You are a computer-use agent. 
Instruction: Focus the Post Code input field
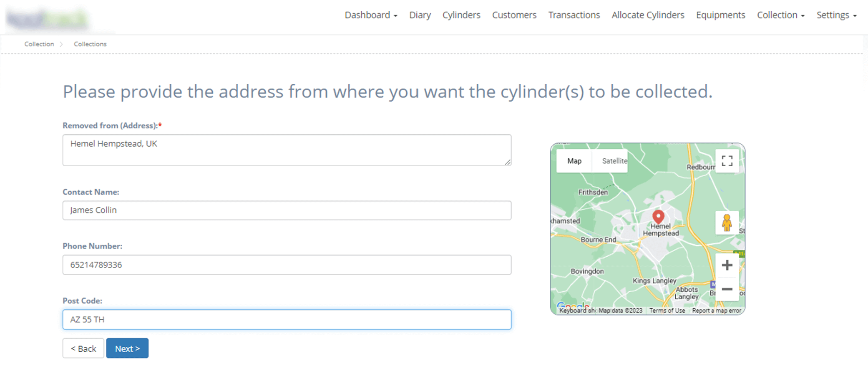tap(287, 320)
